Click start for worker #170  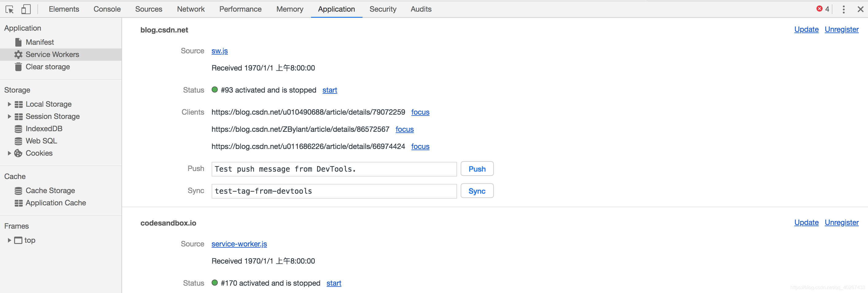[x=334, y=283]
